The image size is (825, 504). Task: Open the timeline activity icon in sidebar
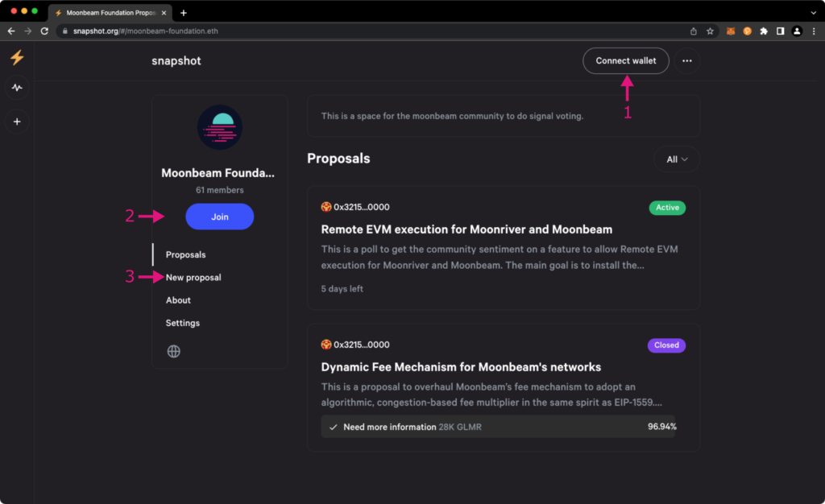pos(17,88)
